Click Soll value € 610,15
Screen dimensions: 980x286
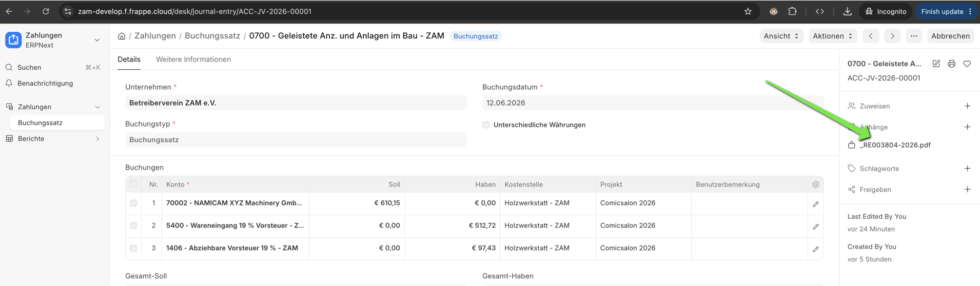(x=387, y=203)
